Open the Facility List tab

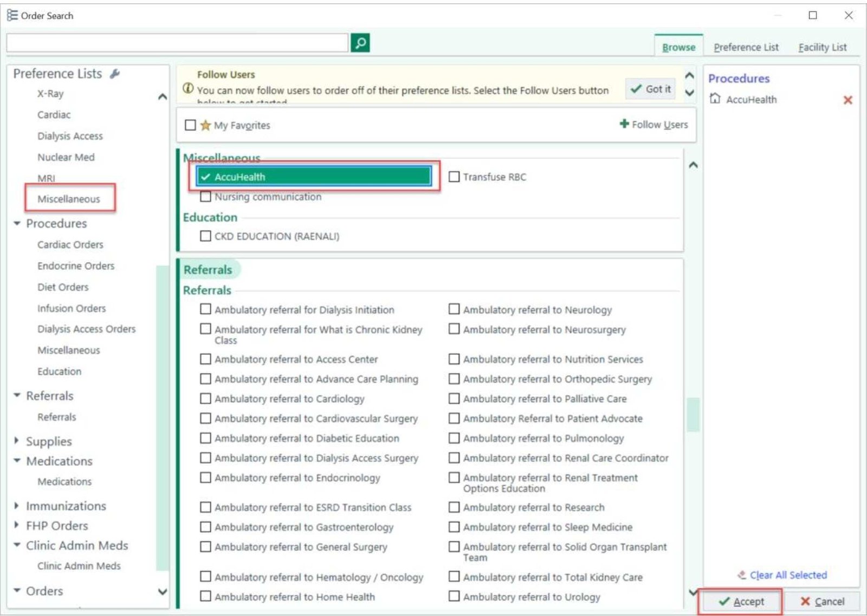point(821,47)
